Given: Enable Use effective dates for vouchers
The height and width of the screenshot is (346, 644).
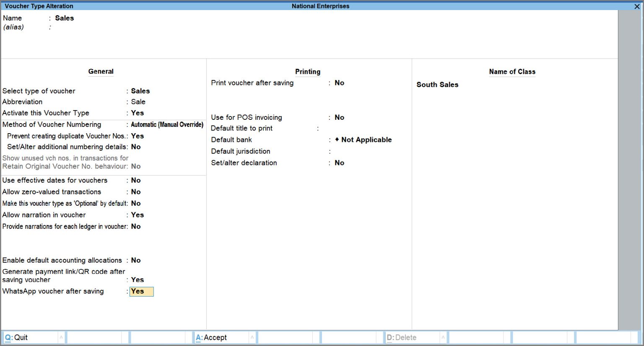Looking at the screenshot, I should [x=135, y=180].
